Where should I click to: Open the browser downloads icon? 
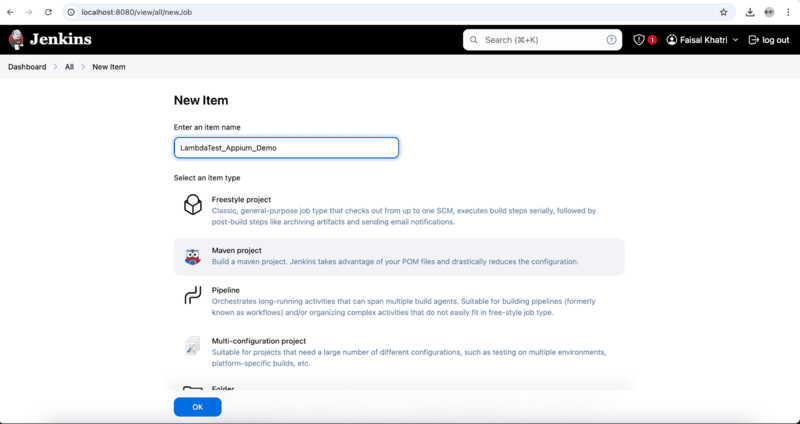pyautogui.click(x=750, y=12)
